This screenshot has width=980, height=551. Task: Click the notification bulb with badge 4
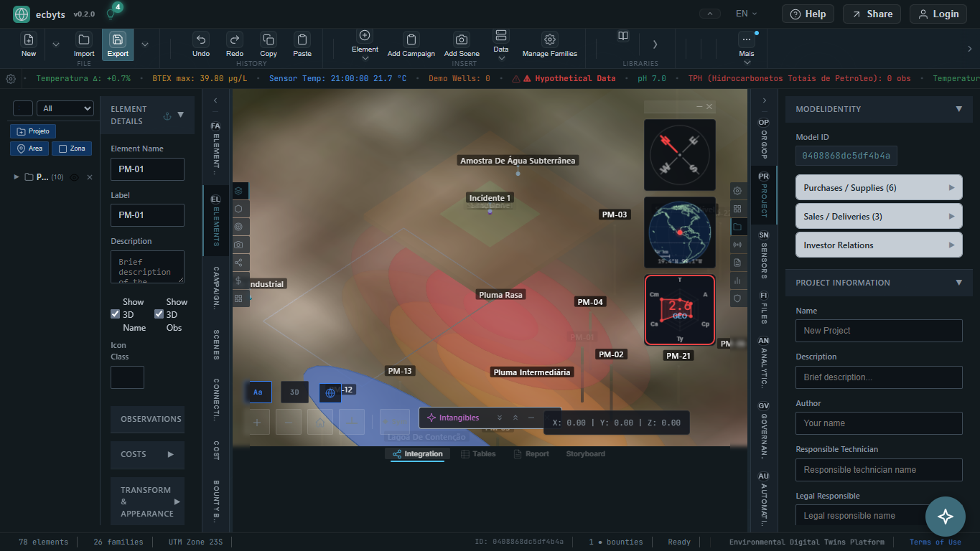pos(111,14)
